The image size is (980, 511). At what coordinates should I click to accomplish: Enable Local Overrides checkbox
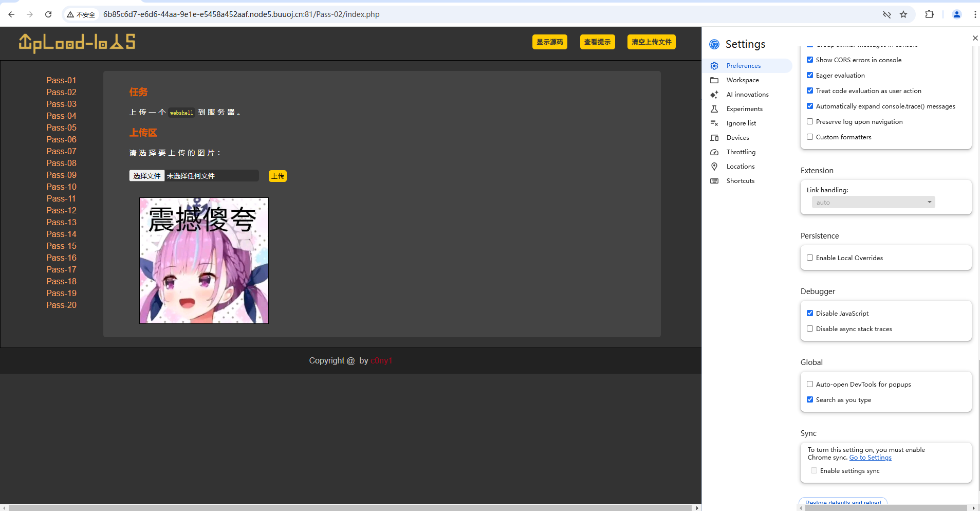[x=810, y=258]
